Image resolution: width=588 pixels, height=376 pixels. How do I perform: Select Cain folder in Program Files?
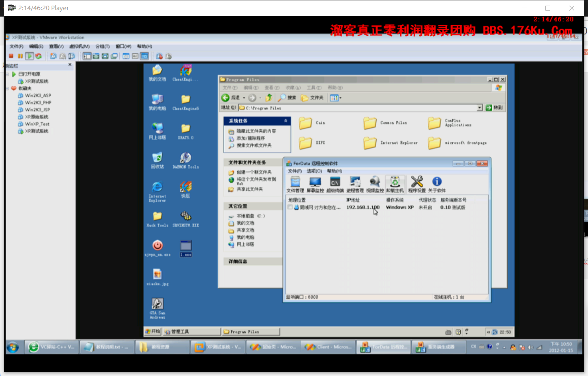point(312,123)
